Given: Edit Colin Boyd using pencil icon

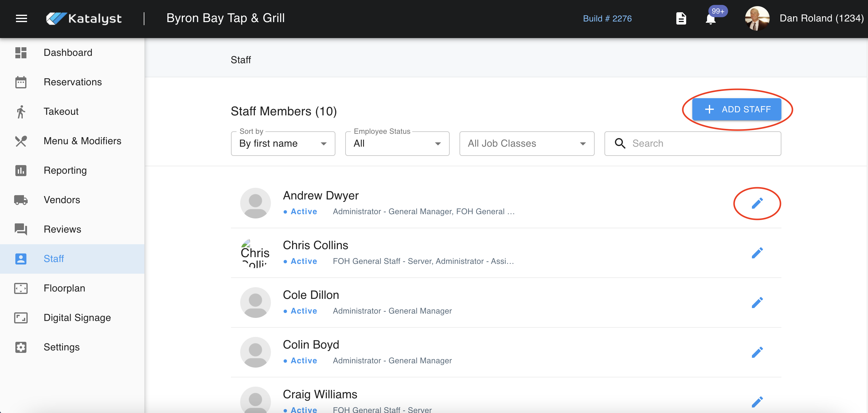Looking at the screenshot, I should 757,353.
